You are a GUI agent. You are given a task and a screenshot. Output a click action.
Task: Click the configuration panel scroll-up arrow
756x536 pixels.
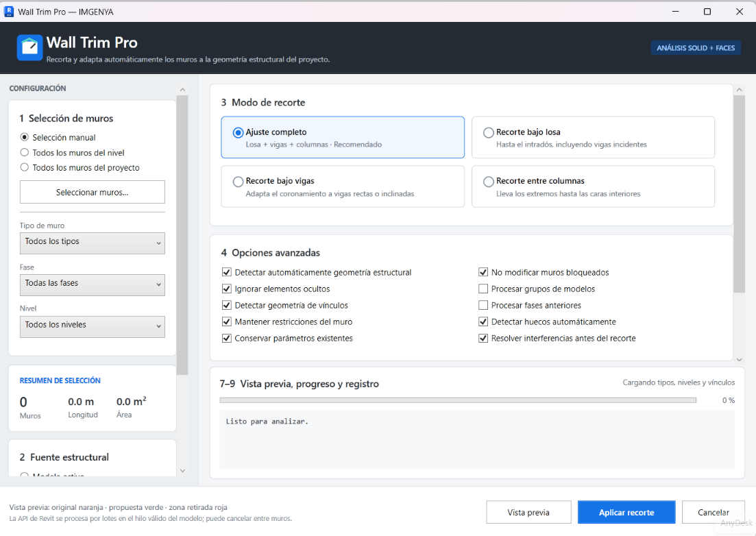coord(182,90)
